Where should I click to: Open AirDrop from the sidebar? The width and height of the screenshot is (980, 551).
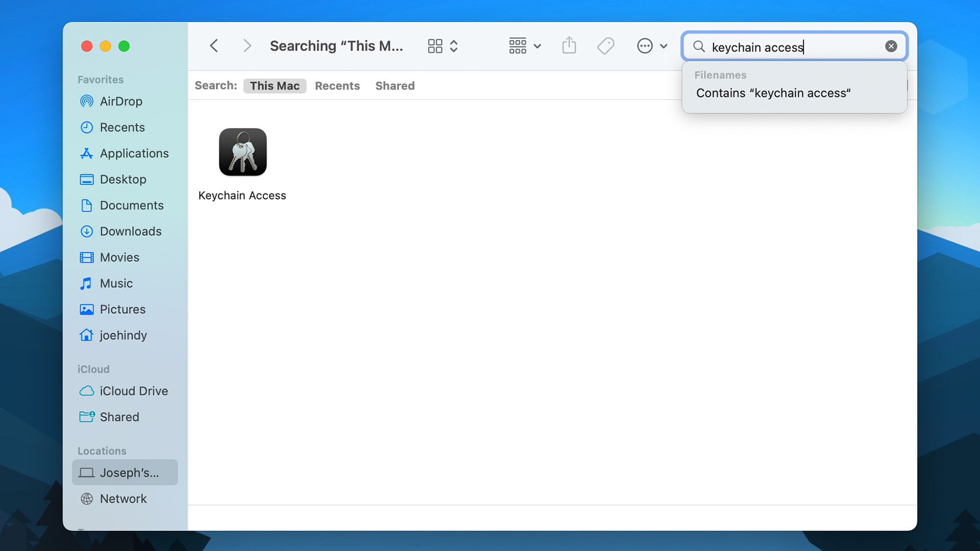coord(121,101)
